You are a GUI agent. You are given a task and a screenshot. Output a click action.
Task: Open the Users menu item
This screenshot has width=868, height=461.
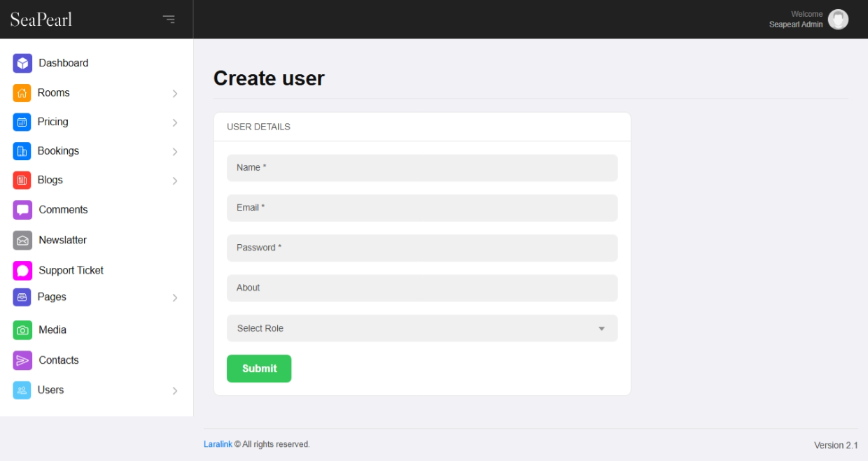50,390
